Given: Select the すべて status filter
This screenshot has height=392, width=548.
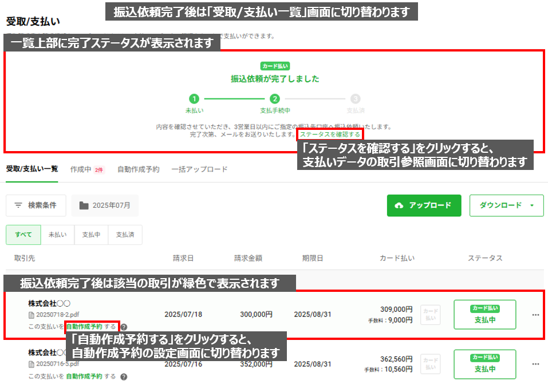Looking at the screenshot, I should click(23, 235).
